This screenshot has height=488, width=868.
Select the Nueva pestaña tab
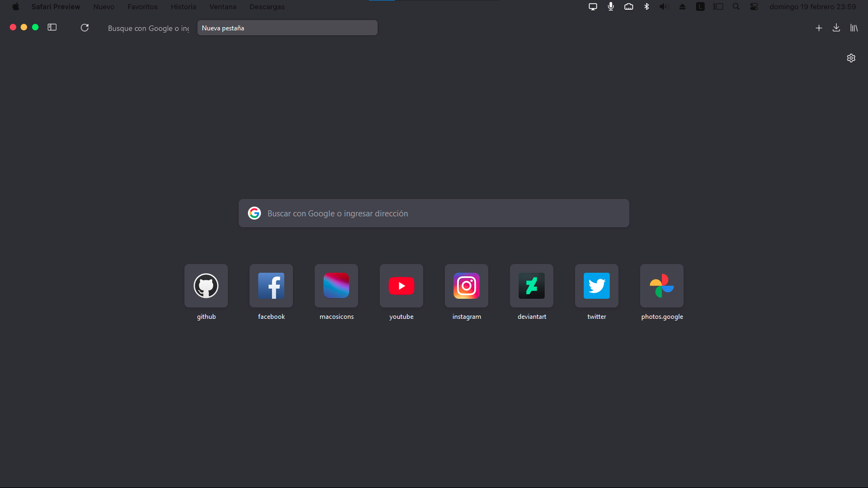pyautogui.click(x=287, y=27)
